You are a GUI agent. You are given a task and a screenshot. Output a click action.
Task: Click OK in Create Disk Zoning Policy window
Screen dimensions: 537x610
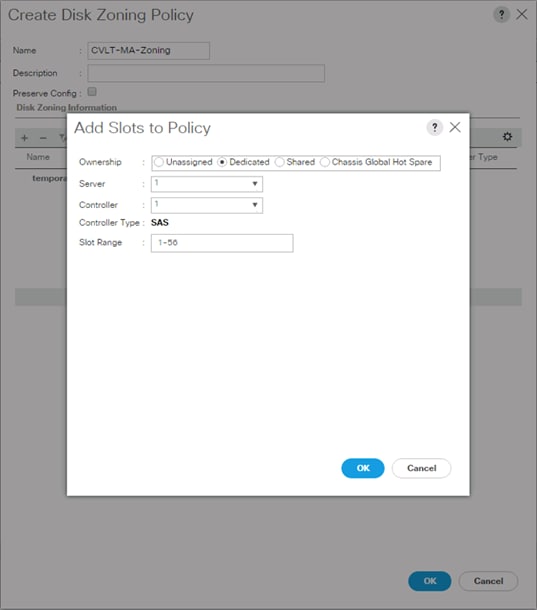tap(430, 581)
